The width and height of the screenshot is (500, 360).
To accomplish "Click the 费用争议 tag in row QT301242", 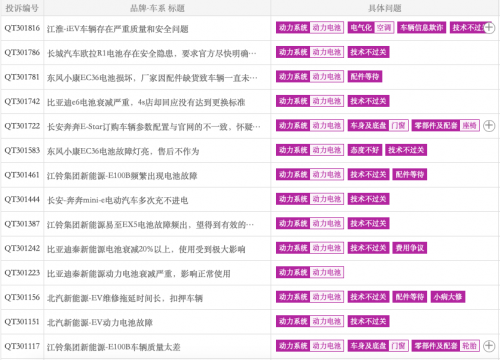I will pos(410,248).
